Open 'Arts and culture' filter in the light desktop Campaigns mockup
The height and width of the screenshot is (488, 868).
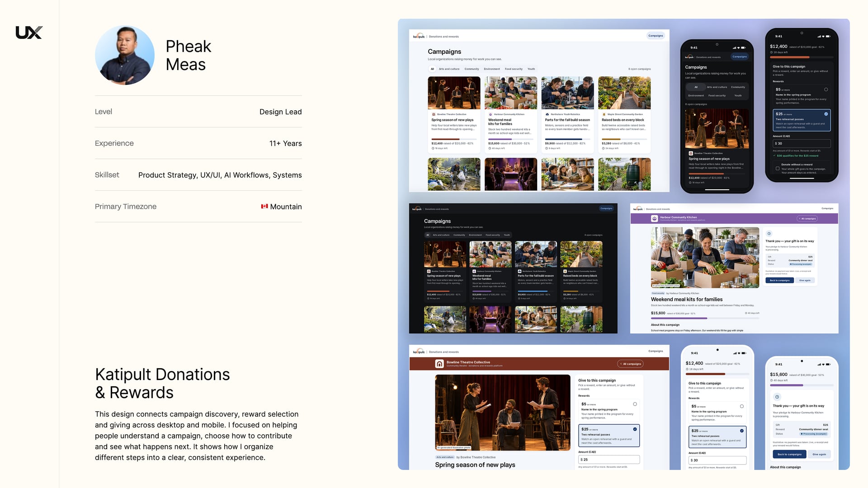click(449, 69)
